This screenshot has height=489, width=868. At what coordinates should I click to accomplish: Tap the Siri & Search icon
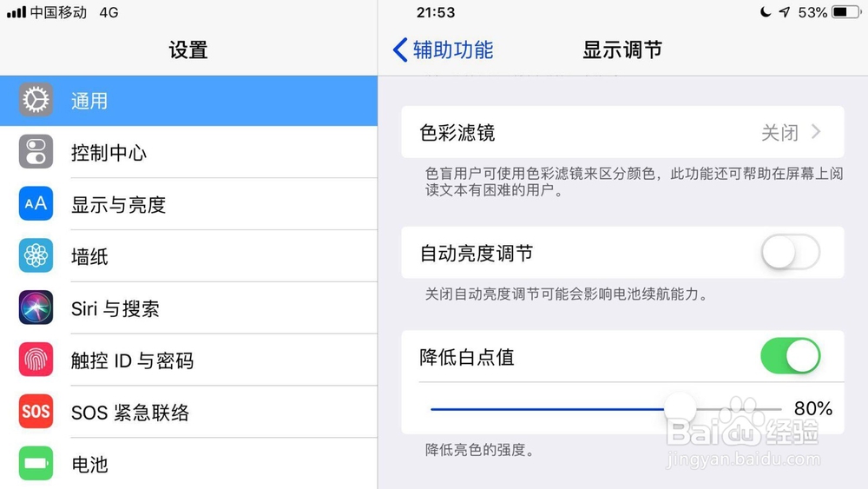pos(36,308)
